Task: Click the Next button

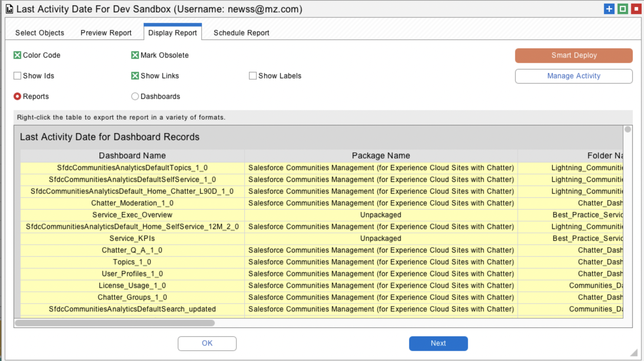Action: [438, 343]
